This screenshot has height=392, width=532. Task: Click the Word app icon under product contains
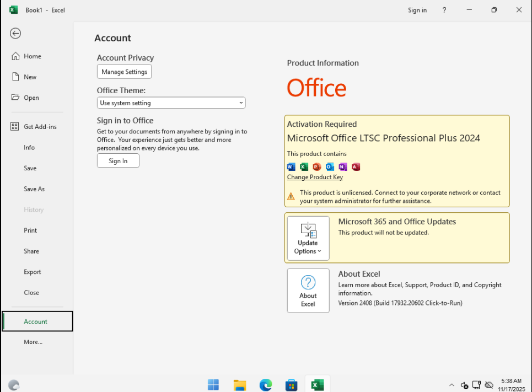tap(291, 167)
